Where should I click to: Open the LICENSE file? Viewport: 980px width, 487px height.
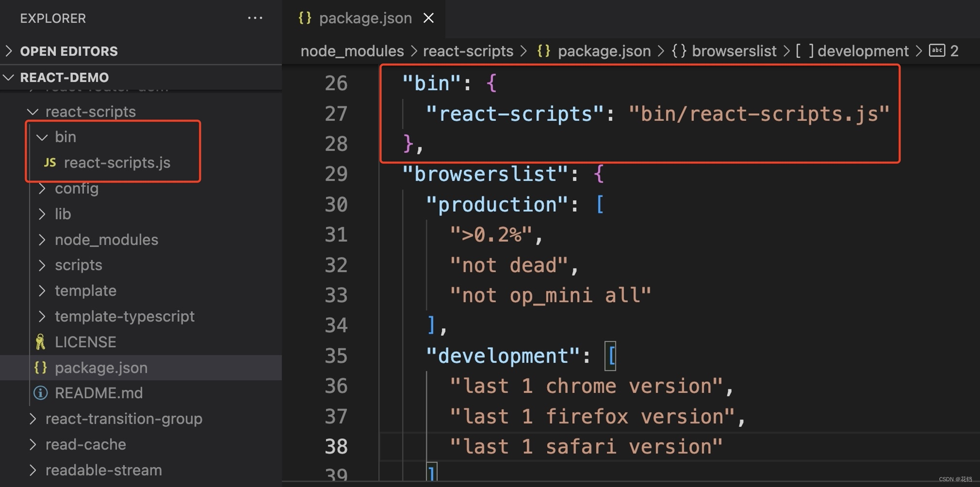point(141,342)
